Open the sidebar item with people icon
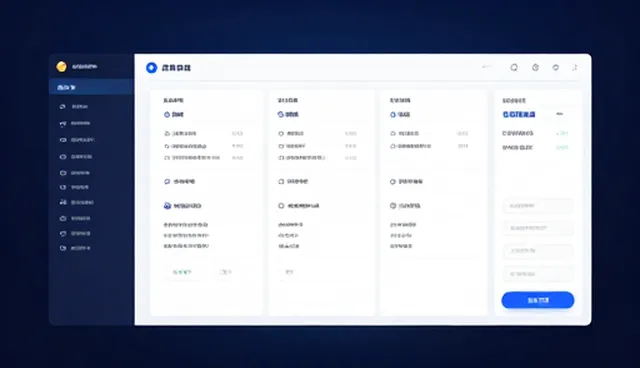 point(76,202)
